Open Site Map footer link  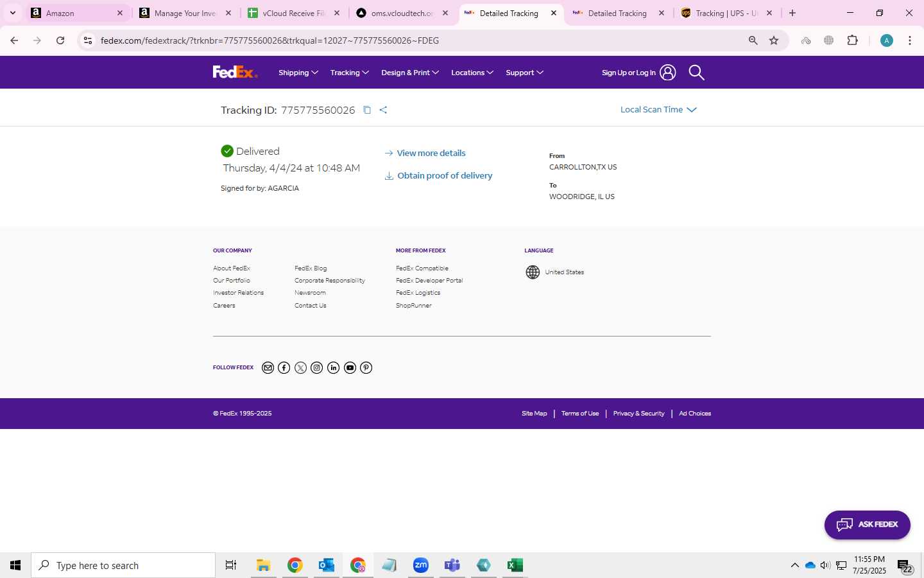(x=535, y=414)
